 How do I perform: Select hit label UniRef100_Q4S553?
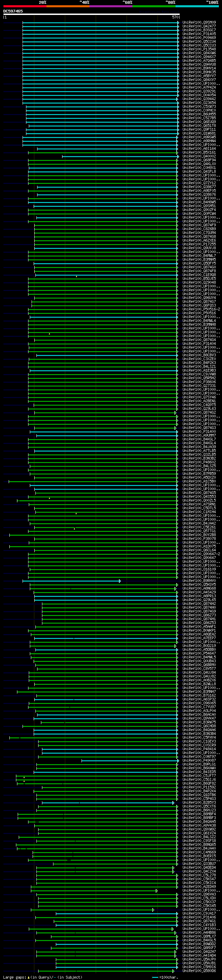(199, 496)
